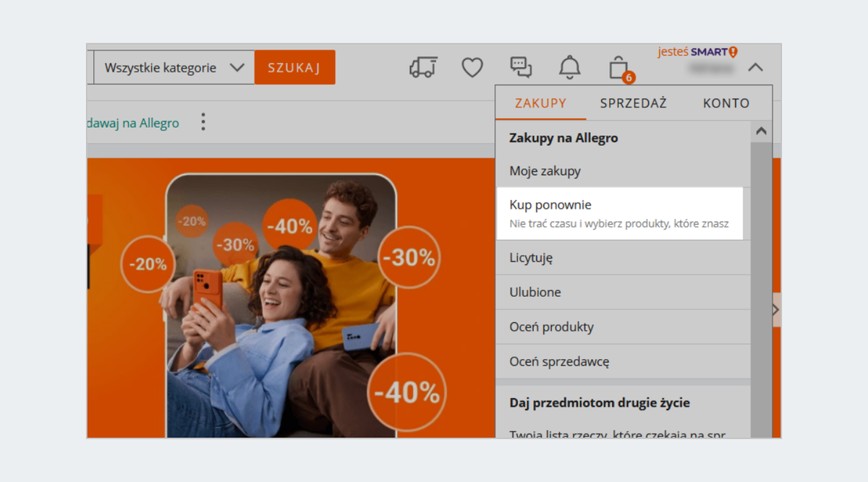Viewport: 868px width, 482px height.
Task: Collapse the account menu with the up chevron
Action: 755,67
